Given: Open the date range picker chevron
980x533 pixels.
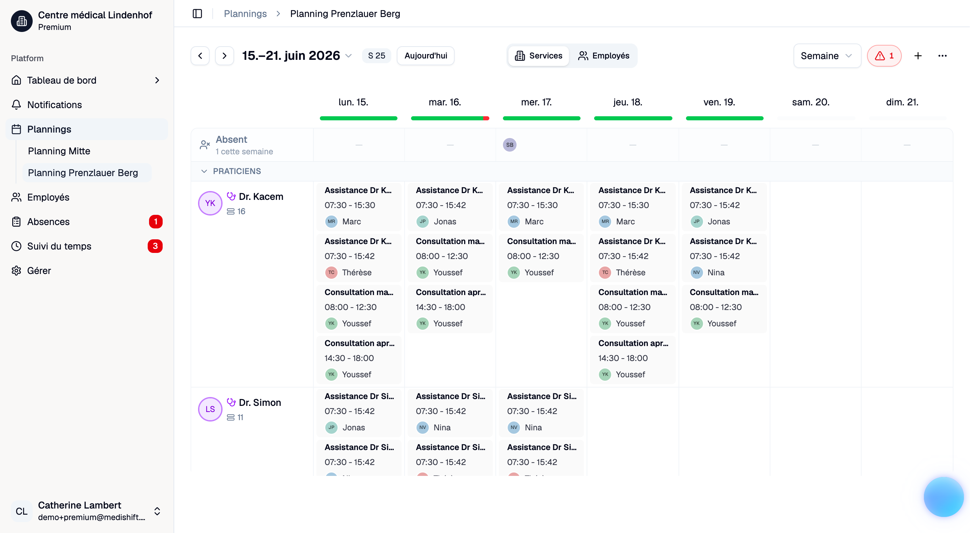Looking at the screenshot, I should click(348, 56).
